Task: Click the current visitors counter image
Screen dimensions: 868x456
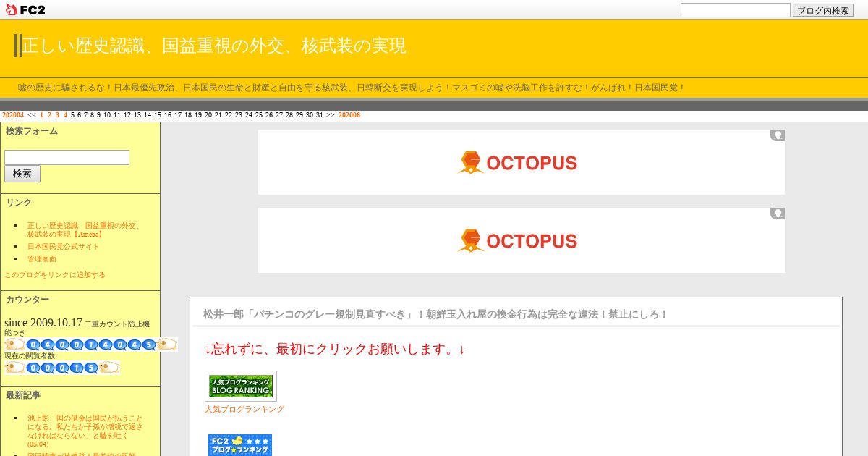Action: [62, 368]
